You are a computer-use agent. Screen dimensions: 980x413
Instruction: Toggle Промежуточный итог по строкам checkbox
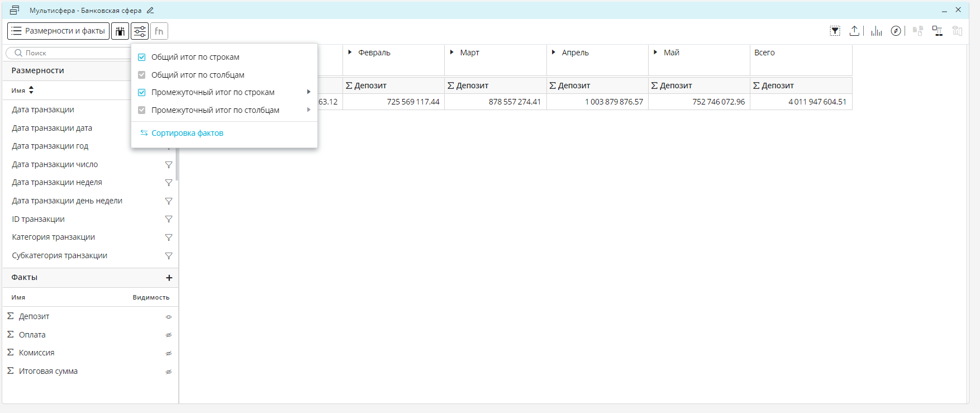click(142, 93)
